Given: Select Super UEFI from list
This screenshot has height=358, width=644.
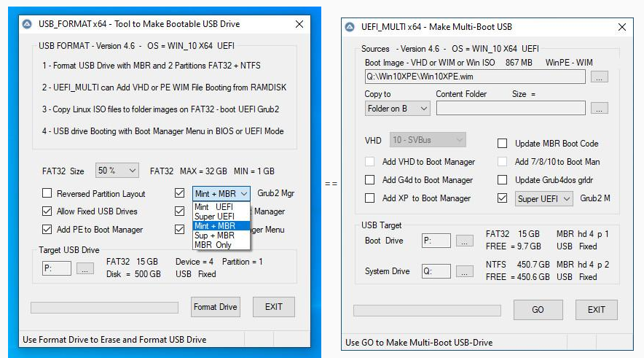Looking at the screenshot, I should [x=214, y=217].
